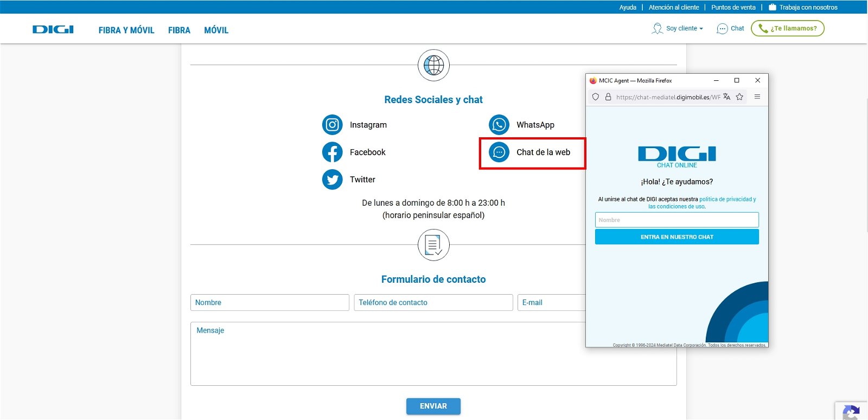This screenshot has height=420, width=868.
Task: Click the translate page icon in Firefox
Action: click(727, 97)
